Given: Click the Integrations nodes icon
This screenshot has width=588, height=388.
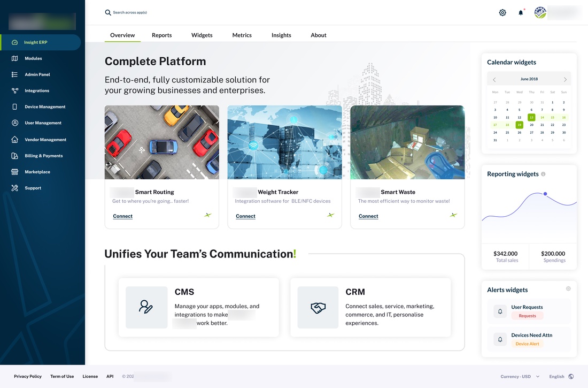Looking at the screenshot, I should pos(14,91).
